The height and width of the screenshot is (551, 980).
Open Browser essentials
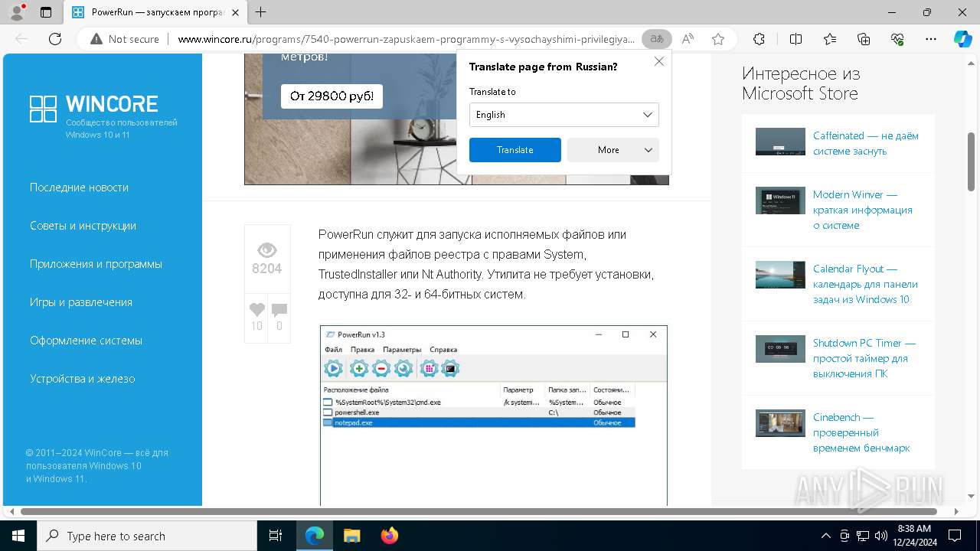897,39
